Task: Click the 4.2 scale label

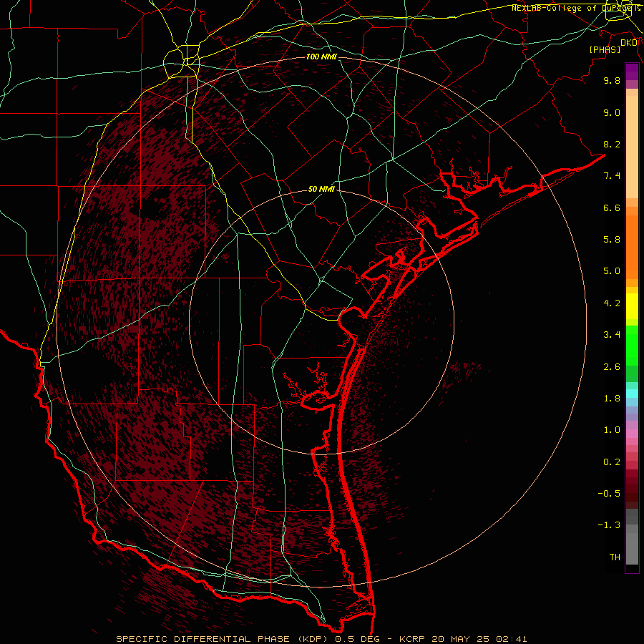Action: [612, 303]
